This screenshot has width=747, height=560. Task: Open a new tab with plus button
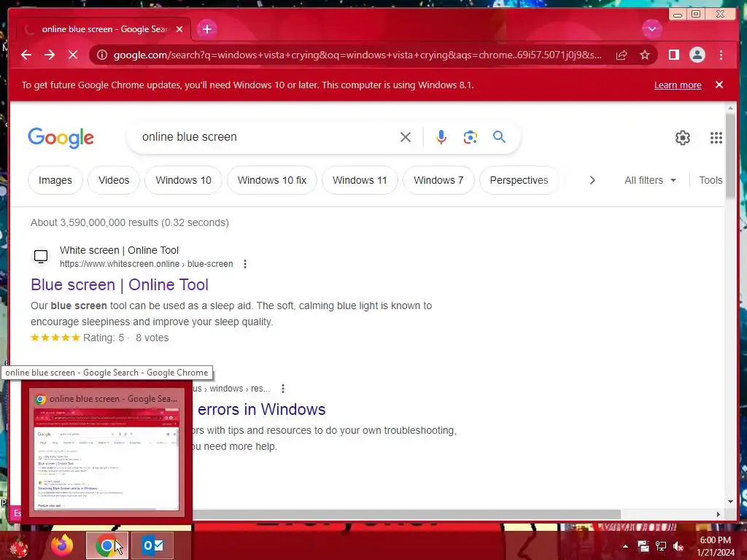(206, 29)
